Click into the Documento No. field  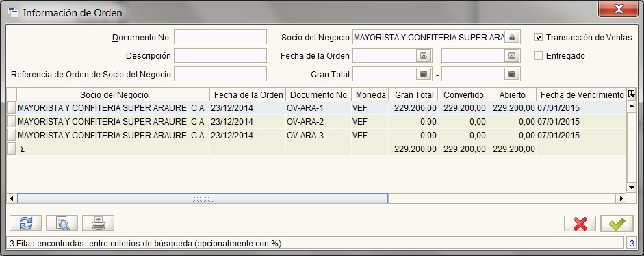(220, 37)
